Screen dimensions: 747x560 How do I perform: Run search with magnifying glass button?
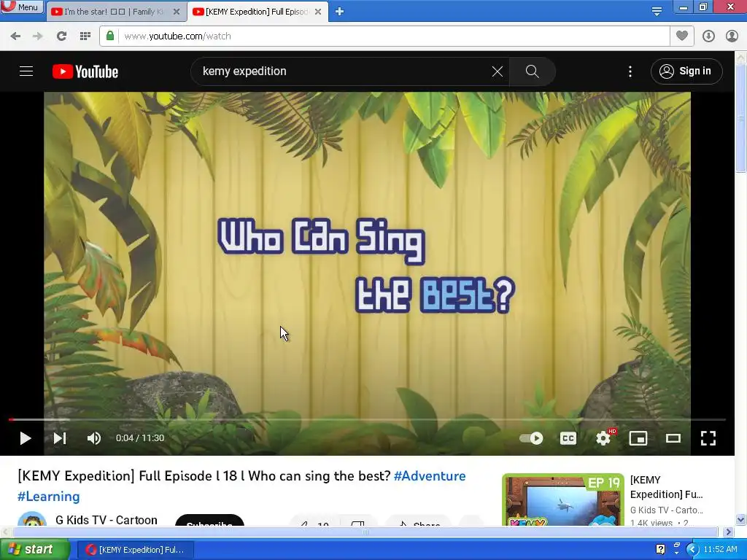(x=532, y=71)
